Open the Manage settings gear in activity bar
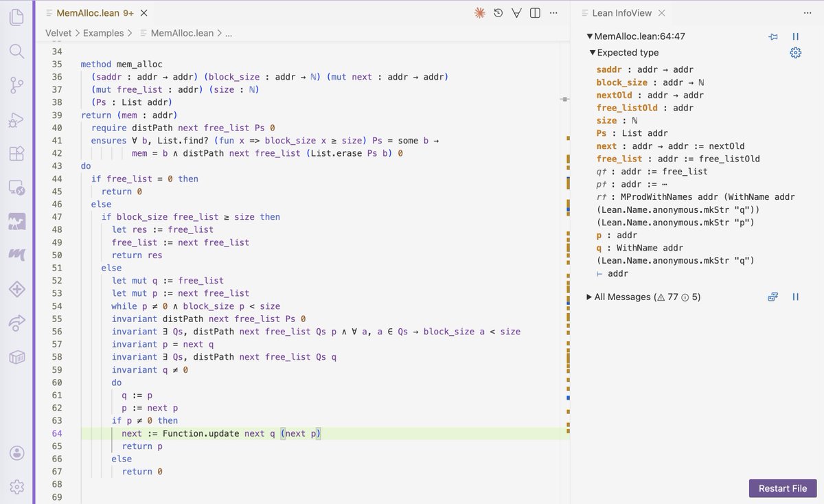 pos(16,487)
